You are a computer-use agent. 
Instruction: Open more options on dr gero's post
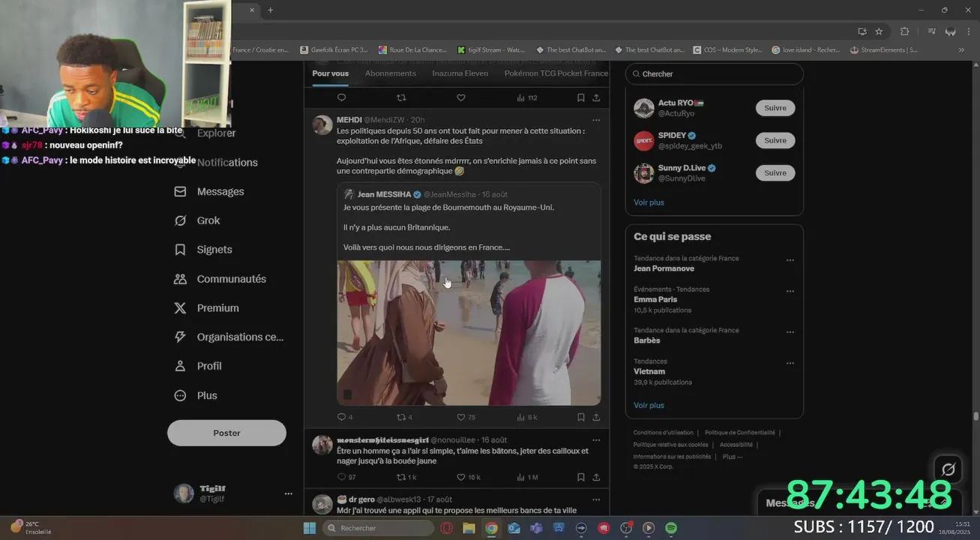596,499
